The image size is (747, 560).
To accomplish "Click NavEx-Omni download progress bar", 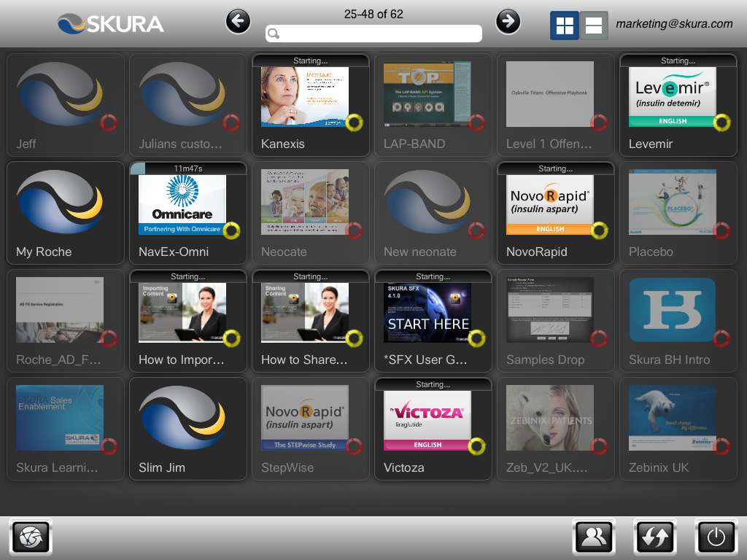I will tap(188, 168).
